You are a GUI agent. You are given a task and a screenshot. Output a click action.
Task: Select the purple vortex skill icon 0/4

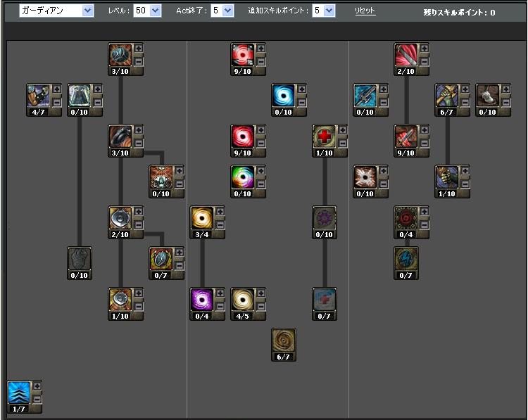click(202, 300)
